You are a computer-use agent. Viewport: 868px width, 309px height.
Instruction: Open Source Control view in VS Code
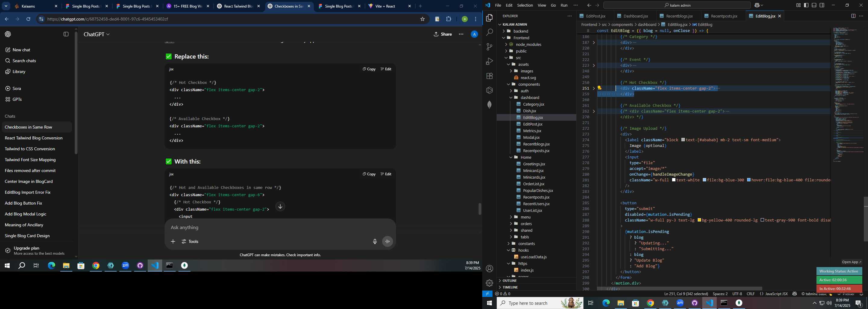point(489,47)
